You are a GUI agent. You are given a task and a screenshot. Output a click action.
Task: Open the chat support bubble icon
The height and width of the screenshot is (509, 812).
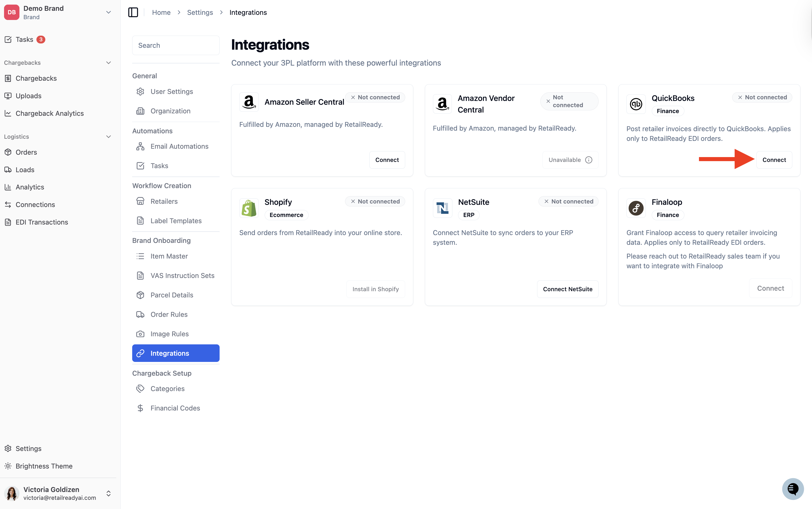(x=793, y=489)
